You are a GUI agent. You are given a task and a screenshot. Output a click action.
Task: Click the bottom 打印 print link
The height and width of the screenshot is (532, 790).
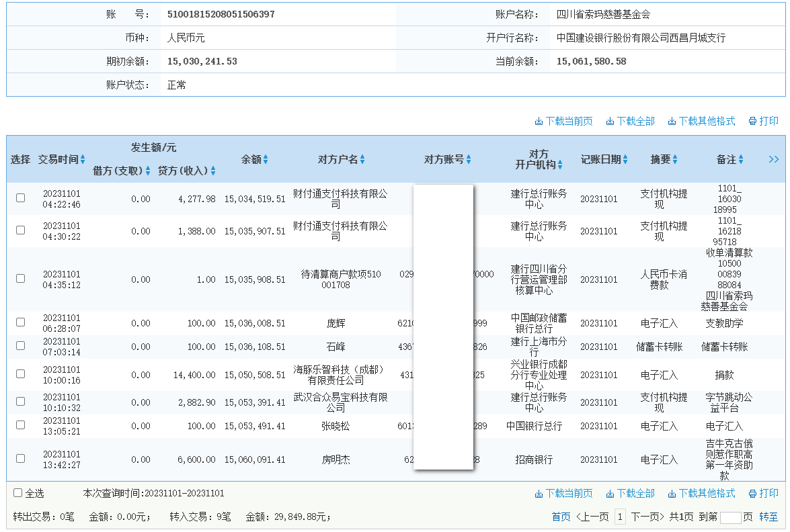point(763,493)
